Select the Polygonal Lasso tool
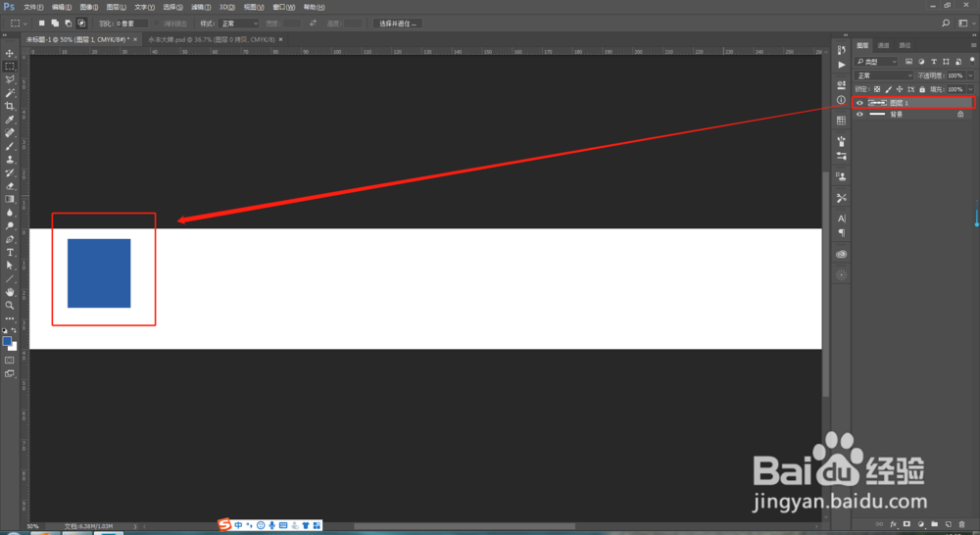980x535 pixels. (10, 79)
